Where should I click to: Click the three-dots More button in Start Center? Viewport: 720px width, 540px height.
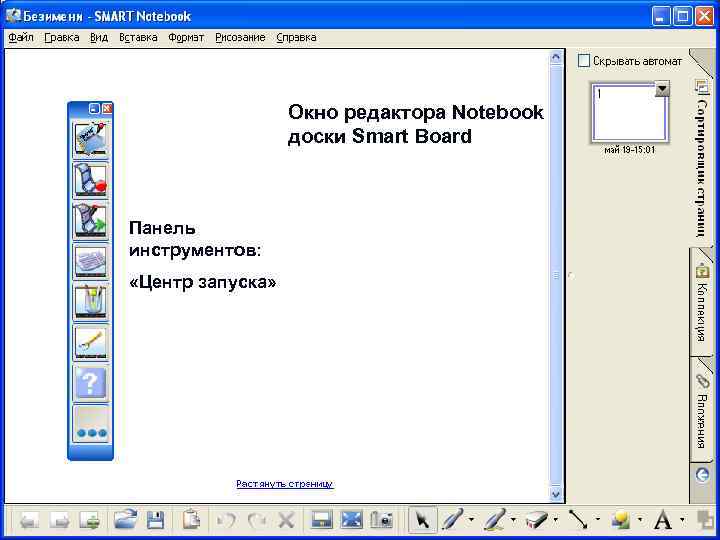click(x=91, y=424)
